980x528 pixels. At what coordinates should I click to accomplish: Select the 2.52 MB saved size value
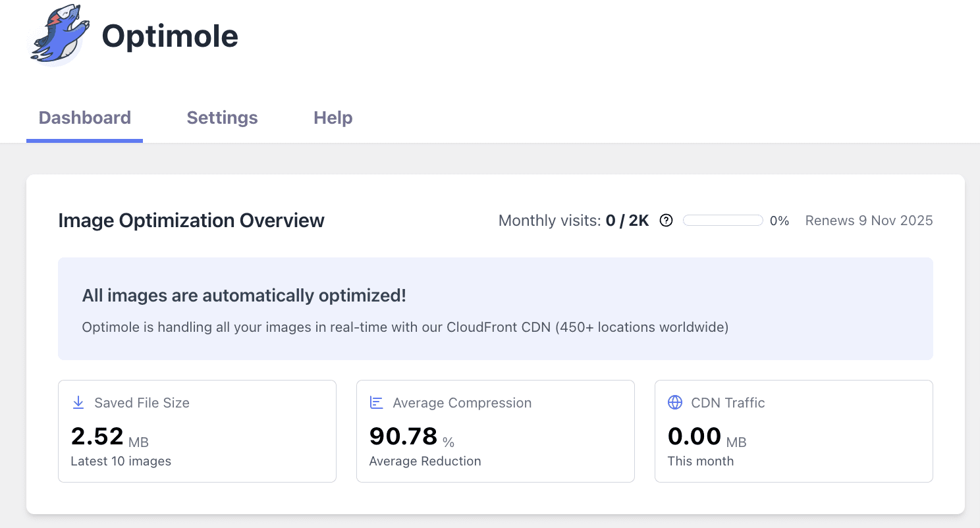[x=109, y=436]
